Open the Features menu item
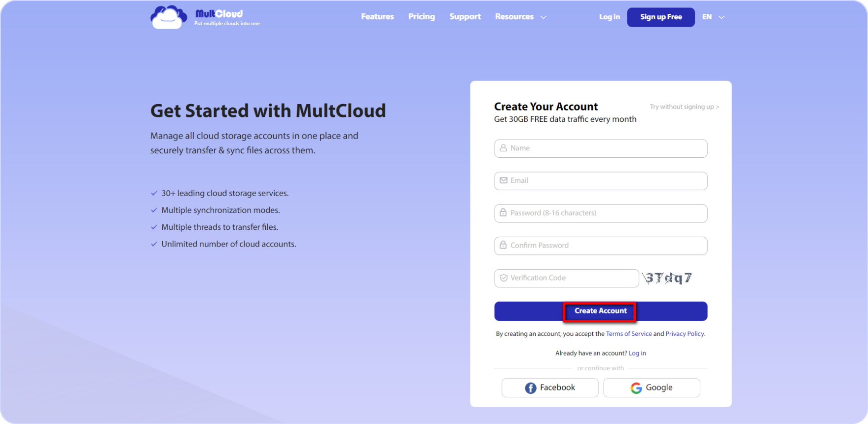This screenshot has width=868, height=424. coord(377,17)
